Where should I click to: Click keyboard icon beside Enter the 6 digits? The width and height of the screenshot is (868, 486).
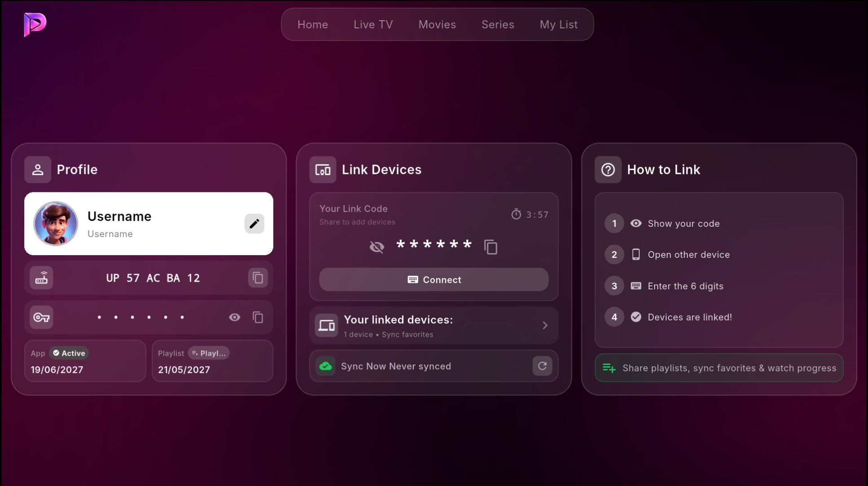636,286
